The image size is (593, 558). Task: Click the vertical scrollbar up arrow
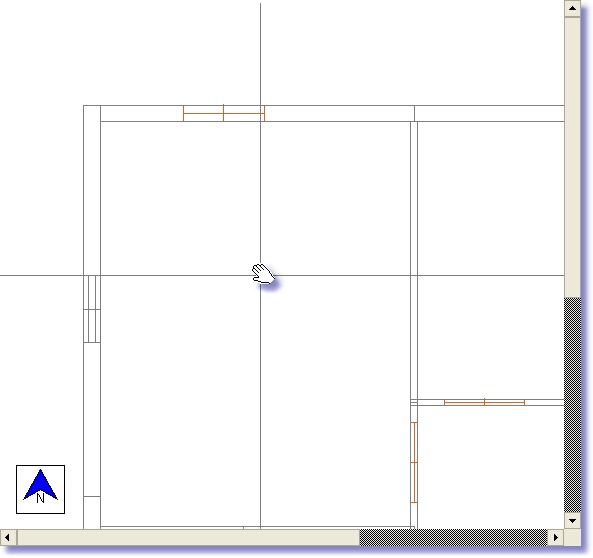[x=573, y=9]
